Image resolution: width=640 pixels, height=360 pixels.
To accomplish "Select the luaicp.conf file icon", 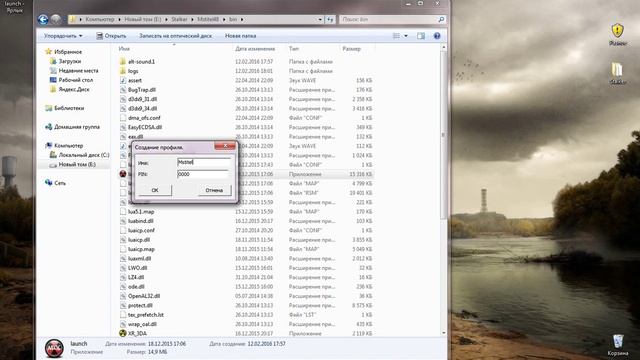I will pos(123,231).
